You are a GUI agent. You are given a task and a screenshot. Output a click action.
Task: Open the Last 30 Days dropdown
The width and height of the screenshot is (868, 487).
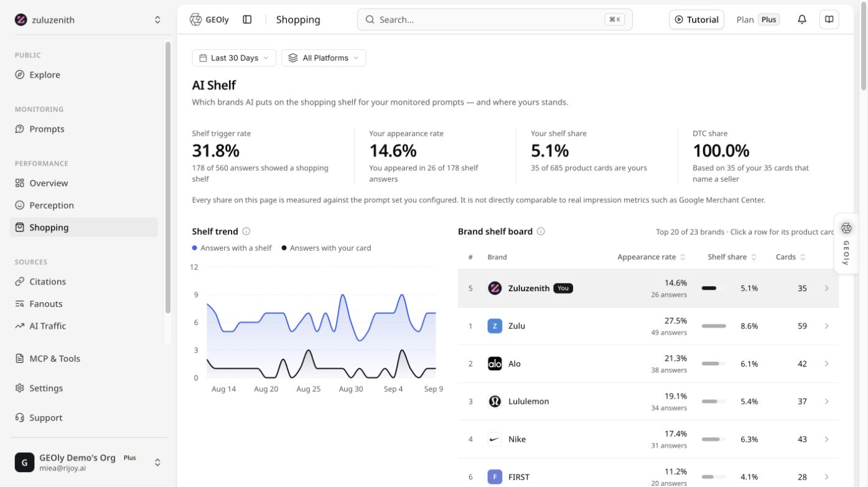coord(234,58)
